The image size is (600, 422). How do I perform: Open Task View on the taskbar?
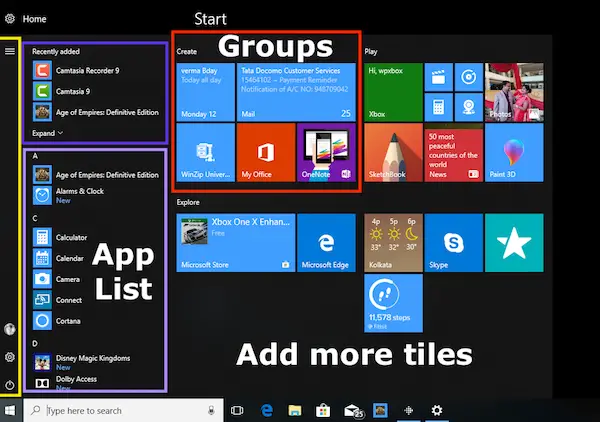click(x=237, y=410)
